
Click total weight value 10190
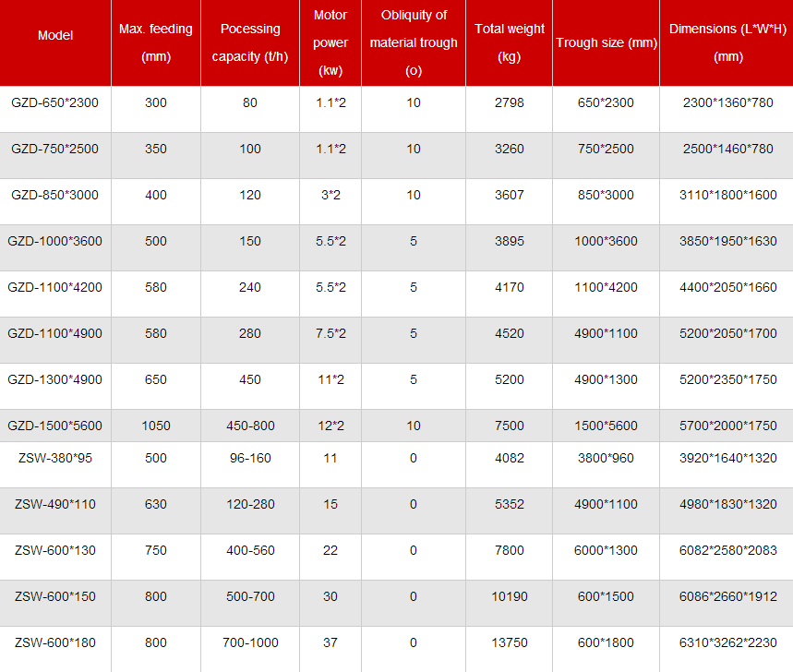(x=510, y=596)
